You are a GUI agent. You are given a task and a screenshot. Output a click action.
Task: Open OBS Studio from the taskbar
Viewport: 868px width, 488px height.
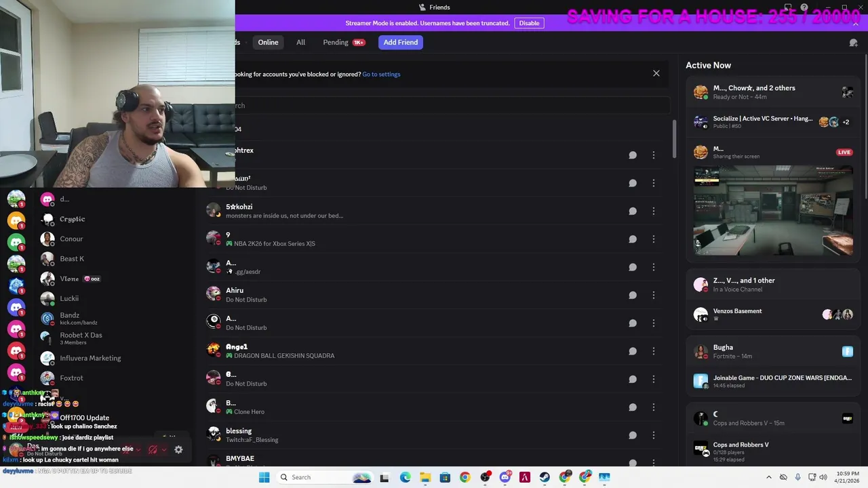click(485, 477)
